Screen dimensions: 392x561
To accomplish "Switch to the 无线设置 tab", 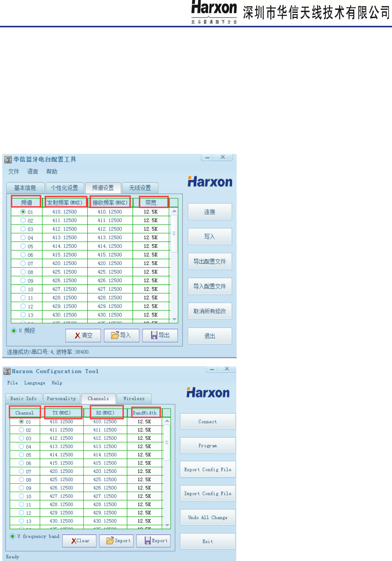I will tap(140, 188).
